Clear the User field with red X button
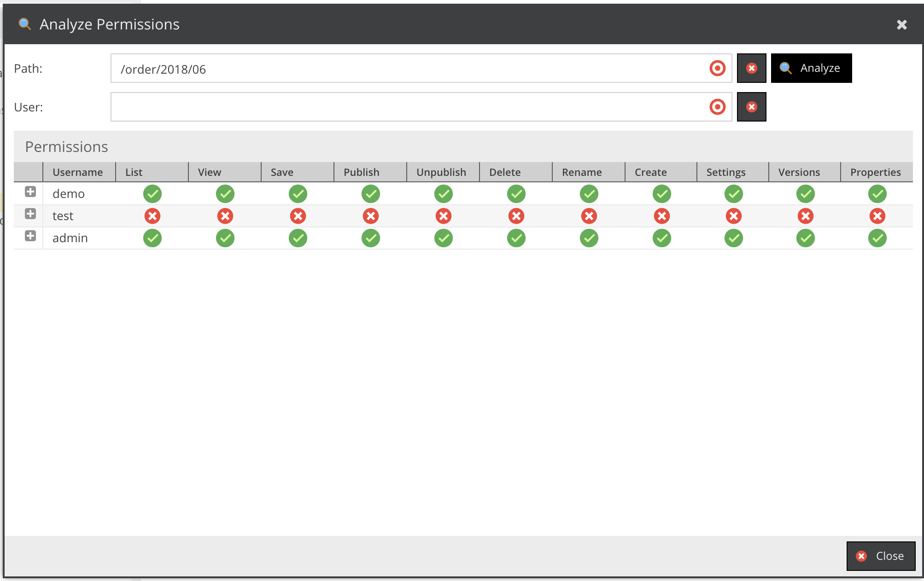The width and height of the screenshot is (924, 581). pyautogui.click(x=751, y=107)
